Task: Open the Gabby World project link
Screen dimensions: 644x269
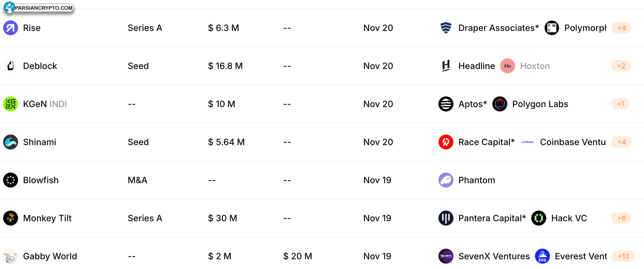Action: click(x=50, y=256)
